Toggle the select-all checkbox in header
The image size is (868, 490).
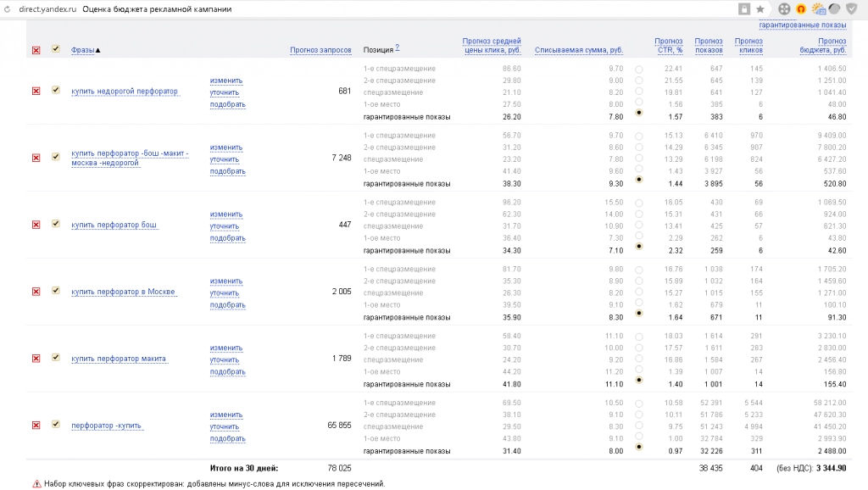(x=56, y=48)
